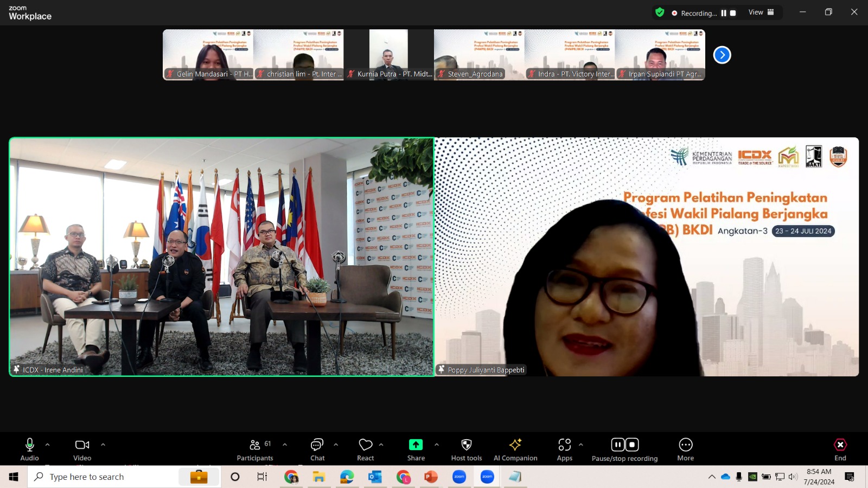Open Host tools shield
Screen dimensions: 868x488
tap(466, 450)
